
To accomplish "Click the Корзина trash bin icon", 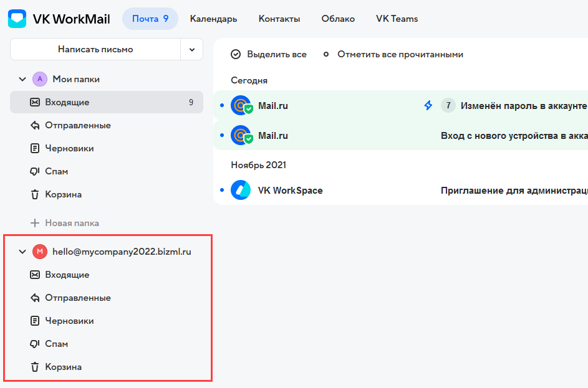I will point(36,194).
